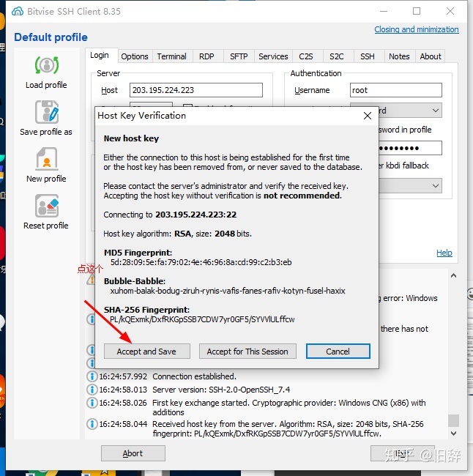Click the Password field
Viewport: 473px width, 476px height.
point(410,148)
